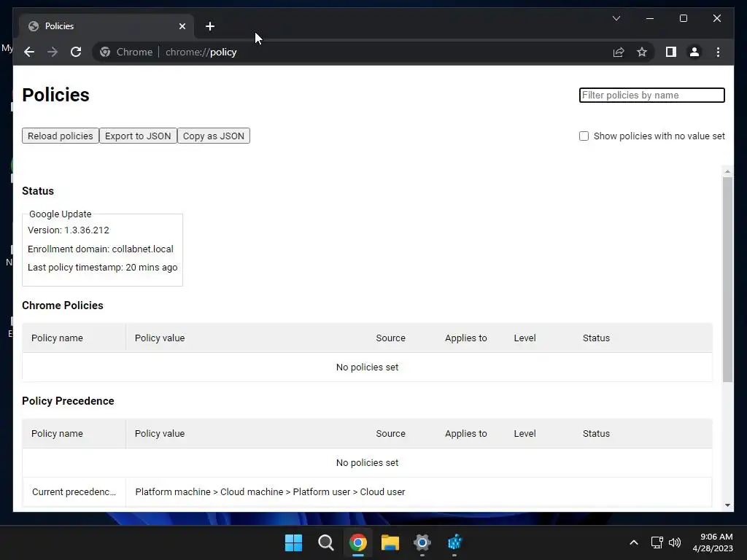Click the page vertical scrollbar thumb
Screen dimensions: 747x560
point(727,279)
